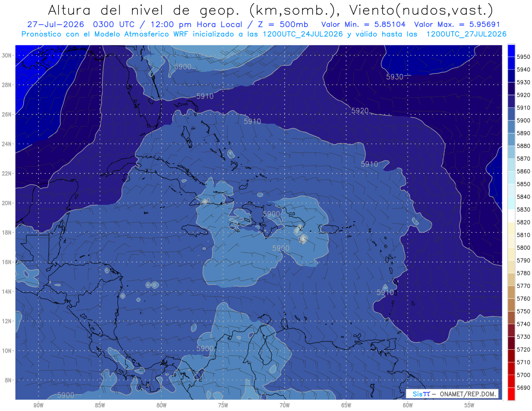The width and height of the screenshot is (532, 411).
Task: Click the 5780 colorbar legend value
Action: (523, 273)
